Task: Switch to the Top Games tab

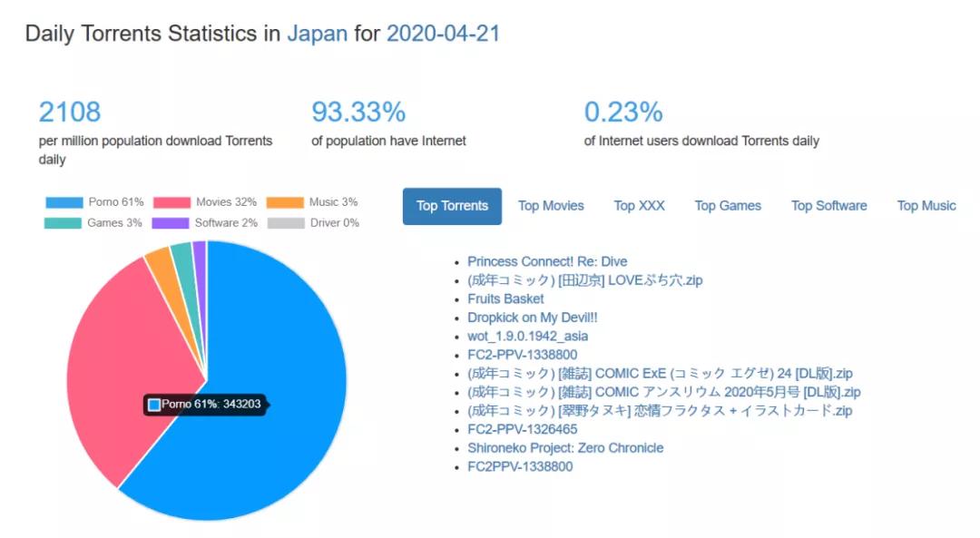Action: [x=728, y=206]
